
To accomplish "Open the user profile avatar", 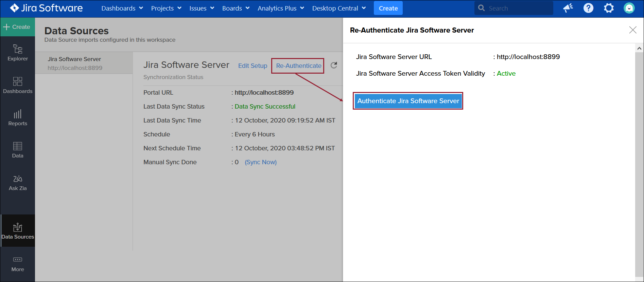I will click(x=629, y=8).
